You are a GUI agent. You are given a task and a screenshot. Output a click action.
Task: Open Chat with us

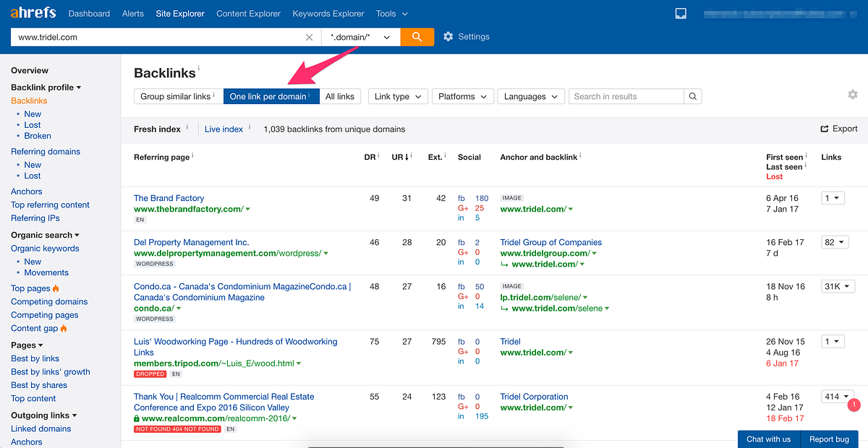[x=769, y=439]
